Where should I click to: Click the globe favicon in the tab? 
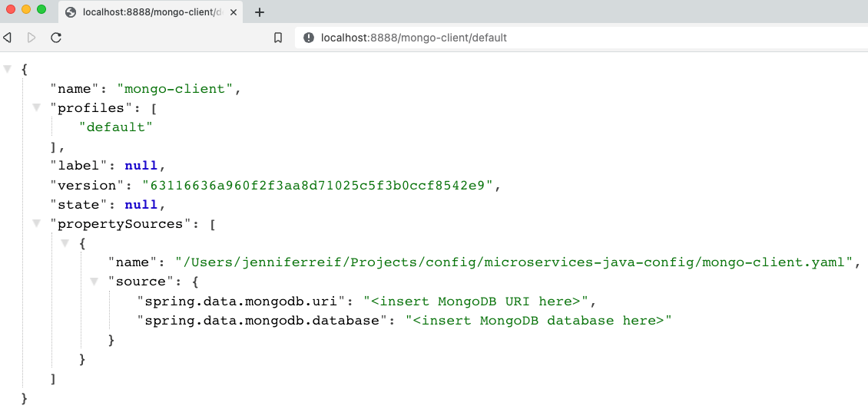click(71, 12)
